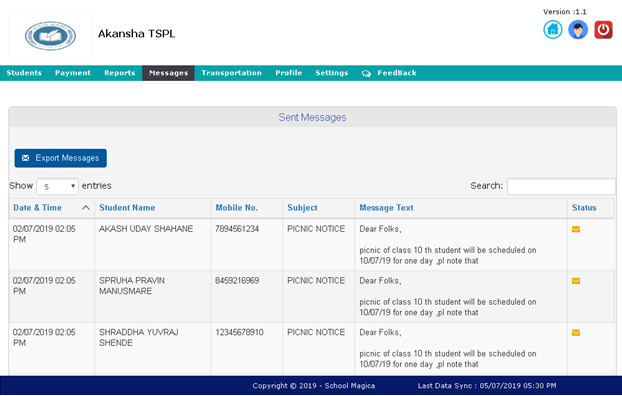The width and height of the screenshot is (622, 396).
Task: Open the Settings menu
Action: coord(332,73)
